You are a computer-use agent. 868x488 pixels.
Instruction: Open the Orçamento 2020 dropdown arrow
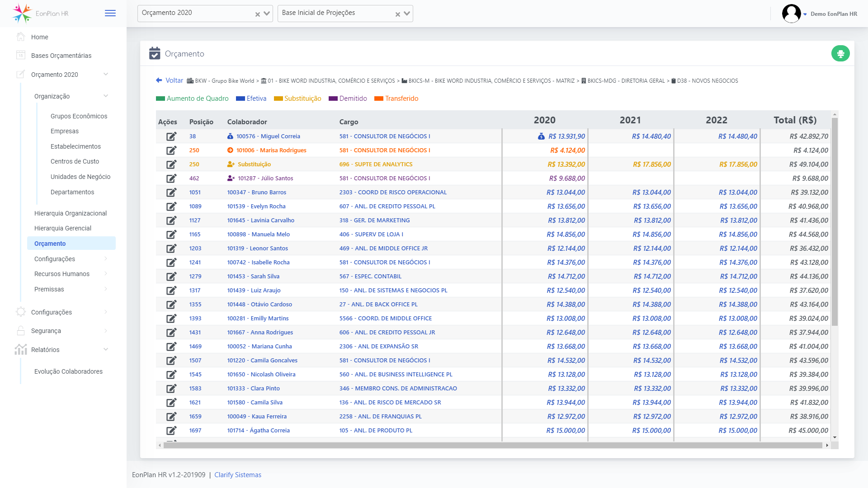(x=267, y=14)
